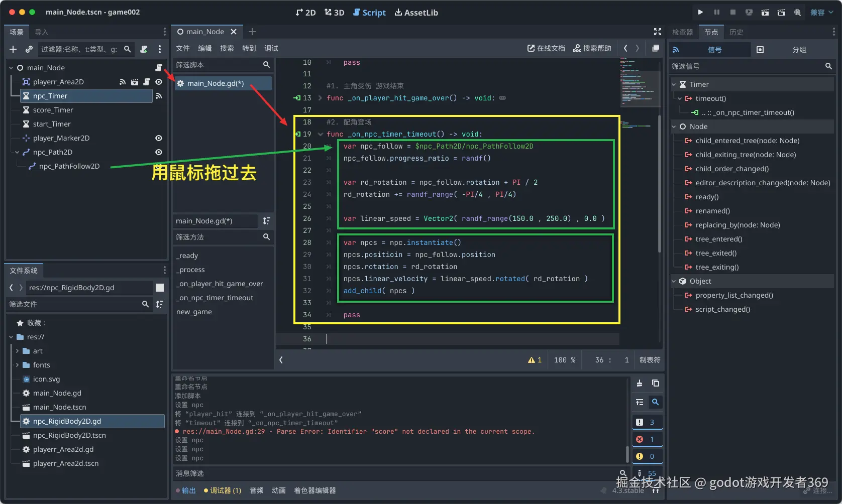Collapse the Node signal category
The image size is (842, 504).
(x=674, y=127)
